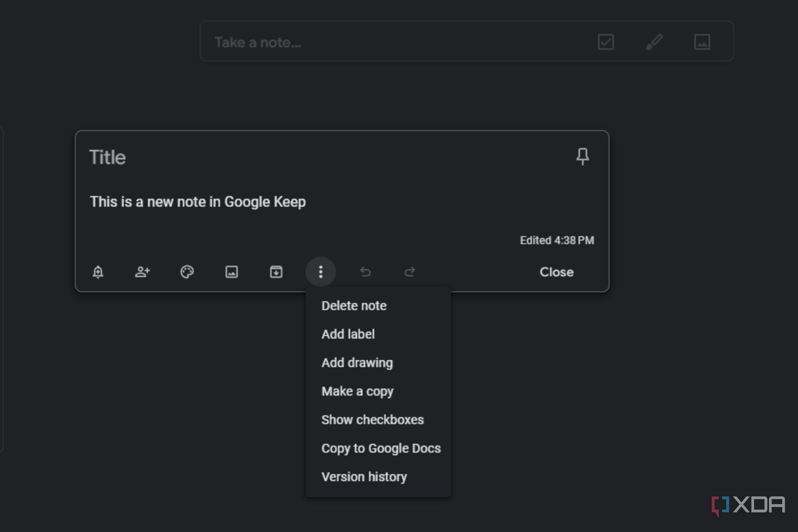Set a reminder on the note
Viewport: 798px width, 532px height.
pos(98,272)
